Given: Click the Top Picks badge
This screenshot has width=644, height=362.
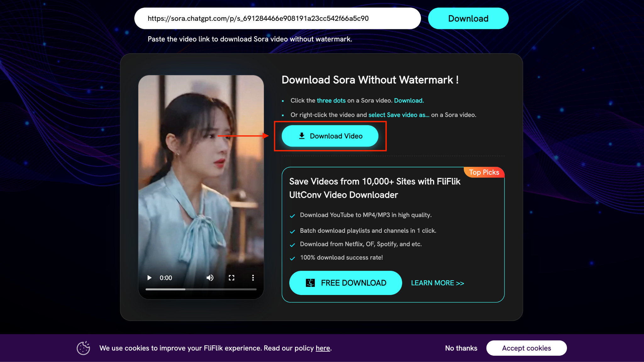Looking at the screenshot, I should click(484, 172).
